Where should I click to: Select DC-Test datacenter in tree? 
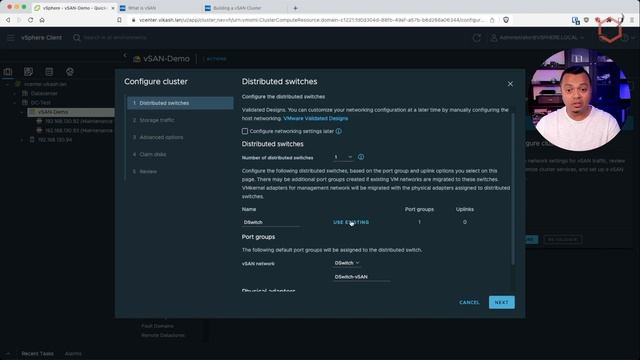pyautogui.click(x=40, y=102)
